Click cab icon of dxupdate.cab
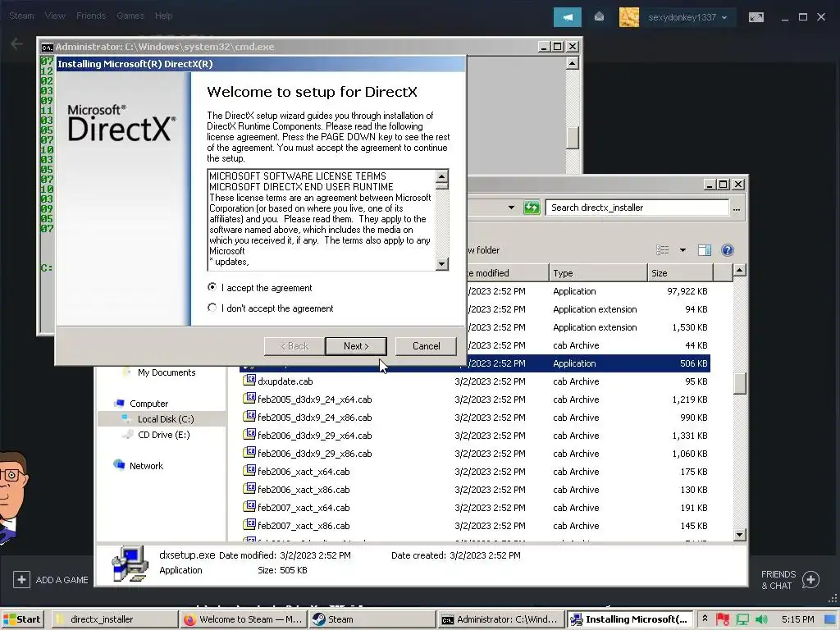Viewport: 840px width, 630px height. (249, 381)
